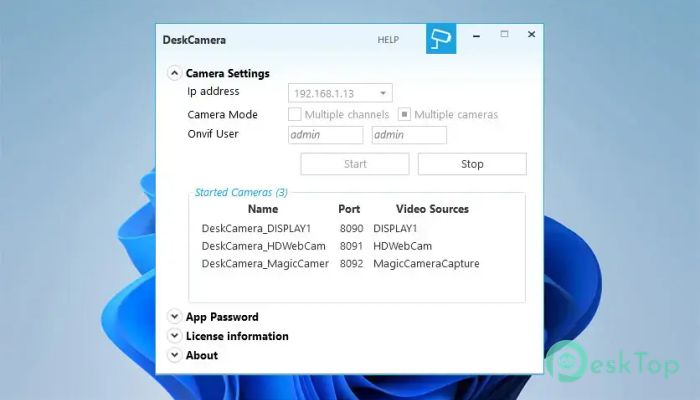Click the HDWebCam video source
The height and width of the screenshot is (400, 700).
[x=403, y=246]
